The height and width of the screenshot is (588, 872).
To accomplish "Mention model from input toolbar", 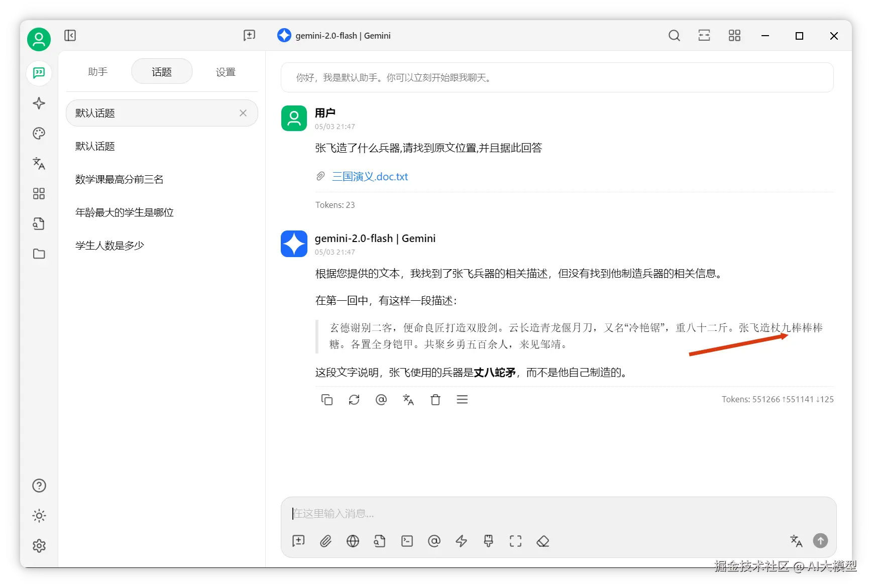I will click(x=434, y=541).
